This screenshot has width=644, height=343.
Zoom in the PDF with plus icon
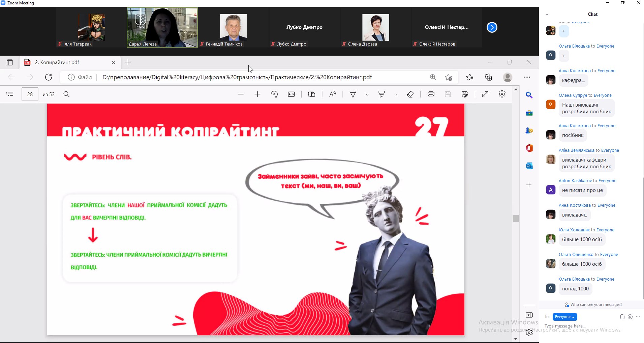click(257, 94)
